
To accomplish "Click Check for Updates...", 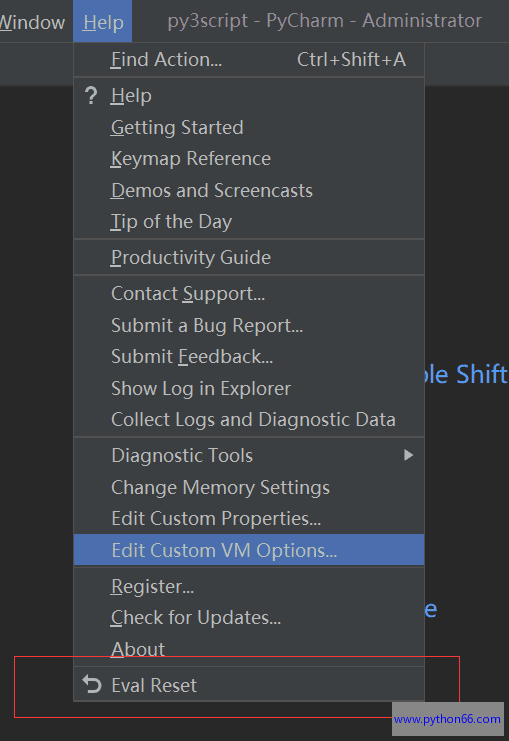I will coord(249,618).
